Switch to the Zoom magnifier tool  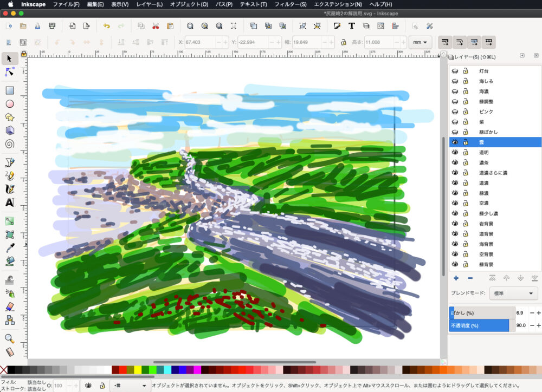[9, 338]
